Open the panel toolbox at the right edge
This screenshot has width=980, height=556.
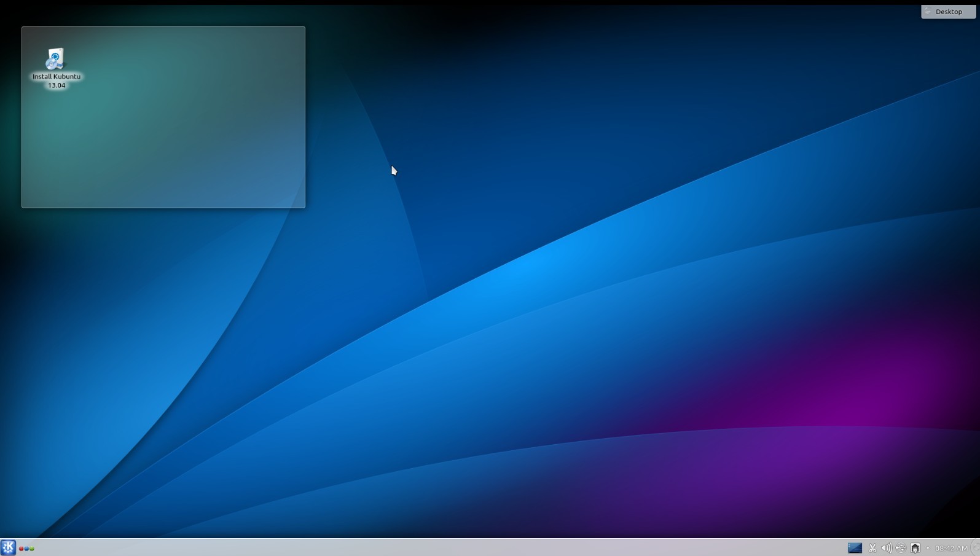click(975, 548)
